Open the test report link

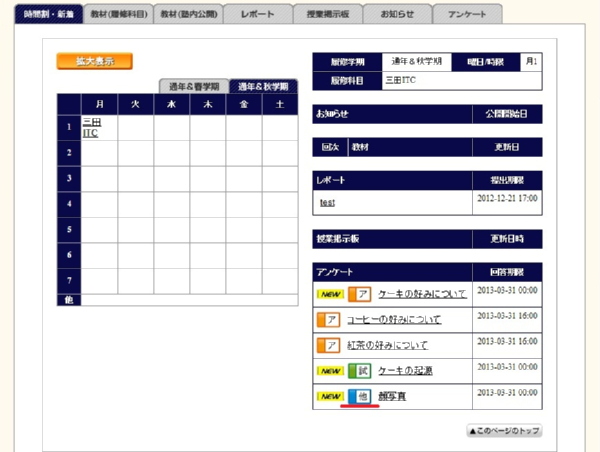pyautogui.click(x=327, y=202)
